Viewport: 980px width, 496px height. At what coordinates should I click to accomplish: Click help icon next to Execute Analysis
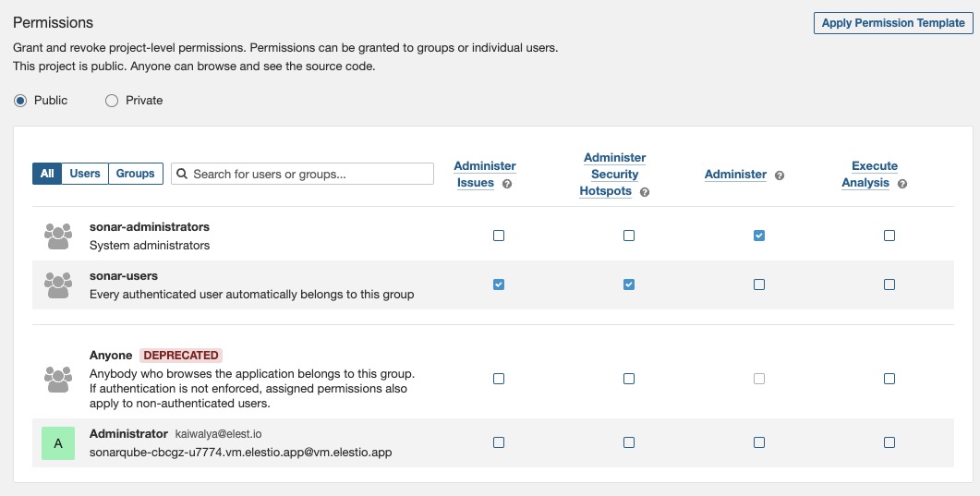(901, 184)
